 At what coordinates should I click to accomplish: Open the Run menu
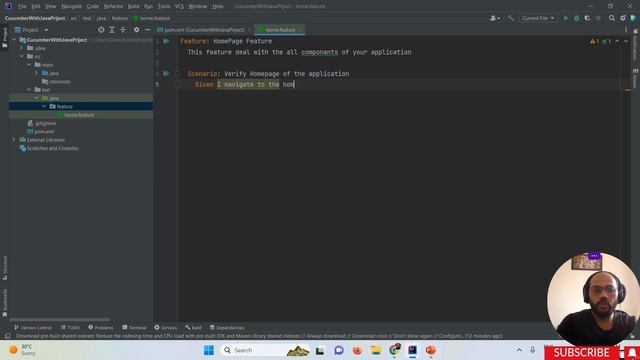148,6
